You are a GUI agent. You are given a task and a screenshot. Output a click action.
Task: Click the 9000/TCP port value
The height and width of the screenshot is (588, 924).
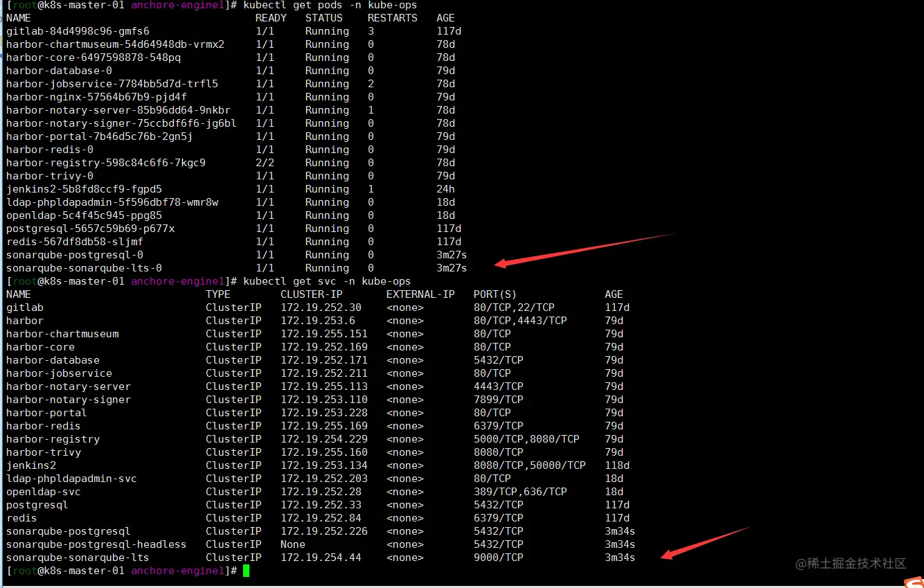coord(499,558)
